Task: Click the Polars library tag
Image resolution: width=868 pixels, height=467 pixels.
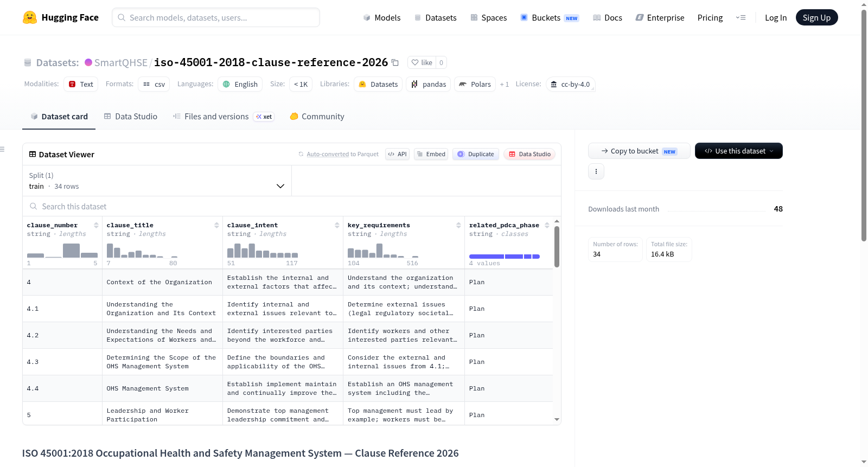Action: [x=475, y=84]
